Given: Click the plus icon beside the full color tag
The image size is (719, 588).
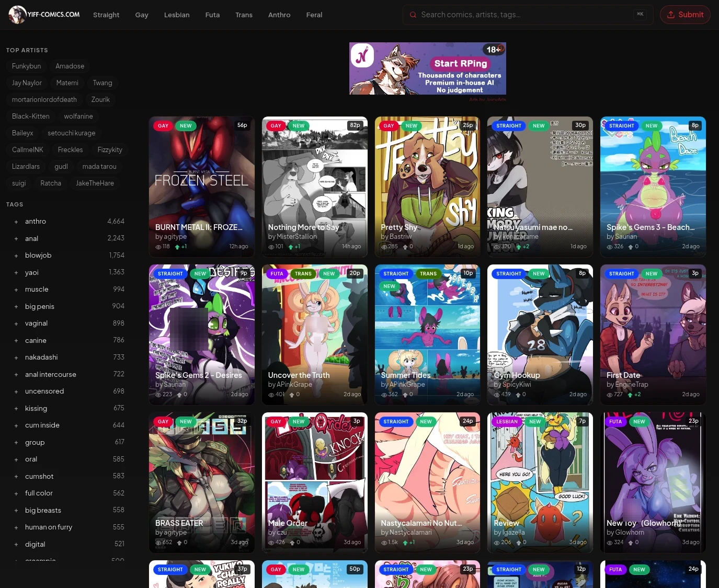Looking at the screenshot, I should [x=16, y=493].
